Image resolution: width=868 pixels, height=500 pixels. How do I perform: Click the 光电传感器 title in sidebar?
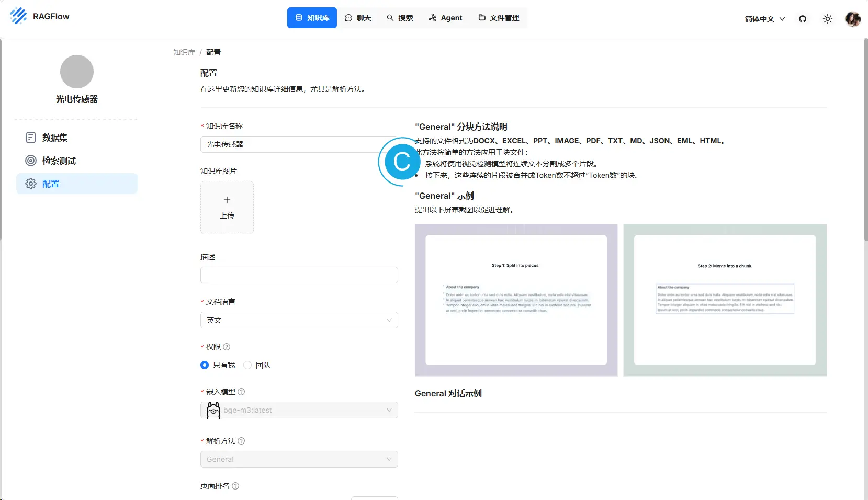77,99
